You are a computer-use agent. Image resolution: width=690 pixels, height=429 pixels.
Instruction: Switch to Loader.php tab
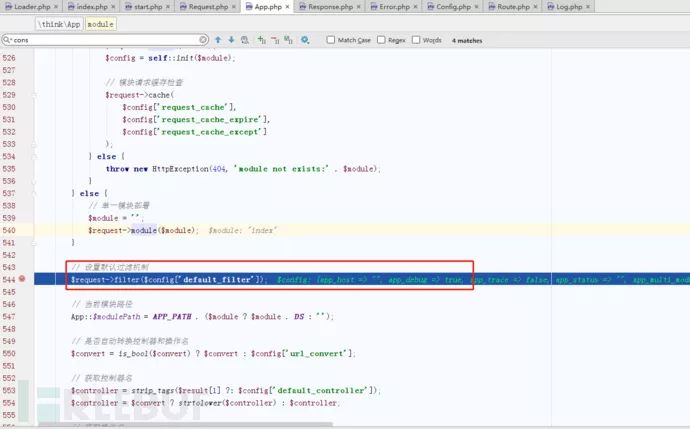point(28,7)
